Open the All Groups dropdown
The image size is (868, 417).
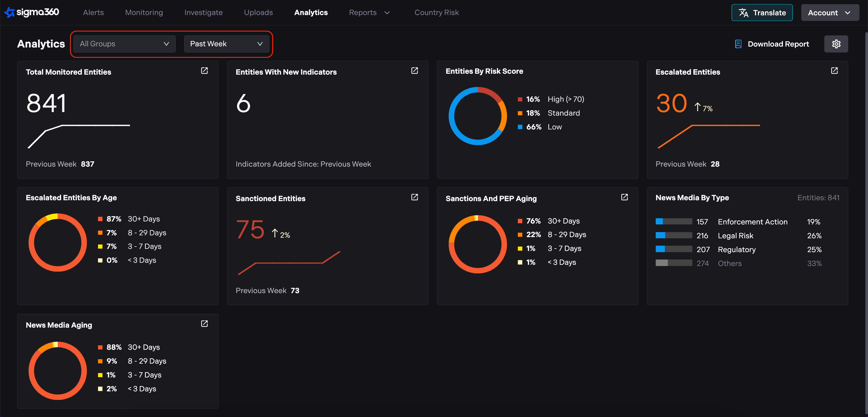[x=124, y=44]
